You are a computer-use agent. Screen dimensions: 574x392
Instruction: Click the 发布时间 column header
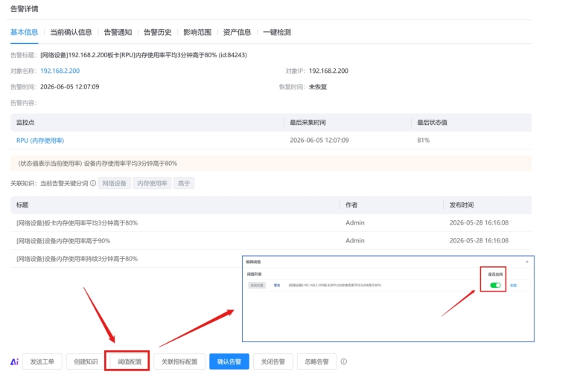tap(462, 205)
